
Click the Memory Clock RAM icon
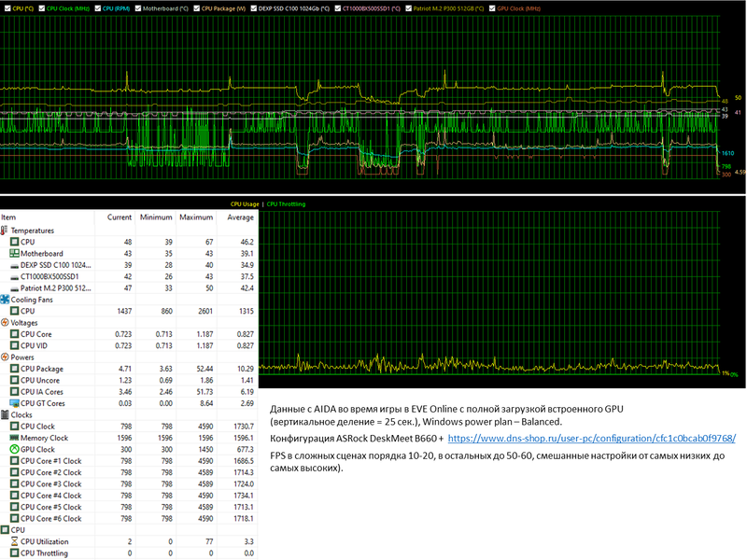coord(15,438)
